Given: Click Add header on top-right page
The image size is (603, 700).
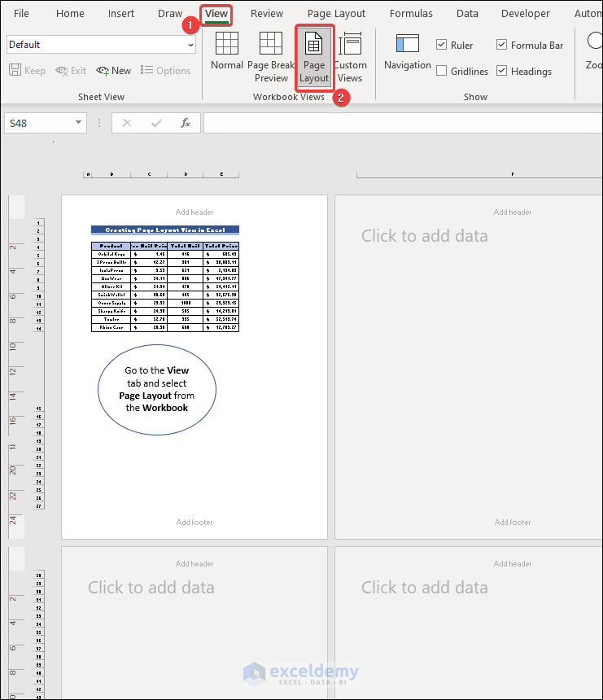Looking at the screenshot, I should [x=513, y=212].
